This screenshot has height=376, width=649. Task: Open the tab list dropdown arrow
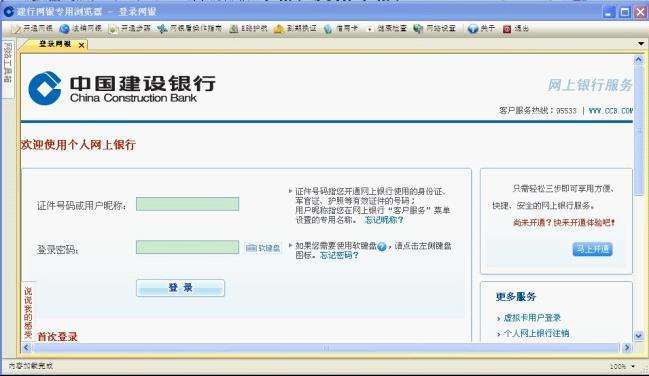pyautogui.click(x=641, y=43)
